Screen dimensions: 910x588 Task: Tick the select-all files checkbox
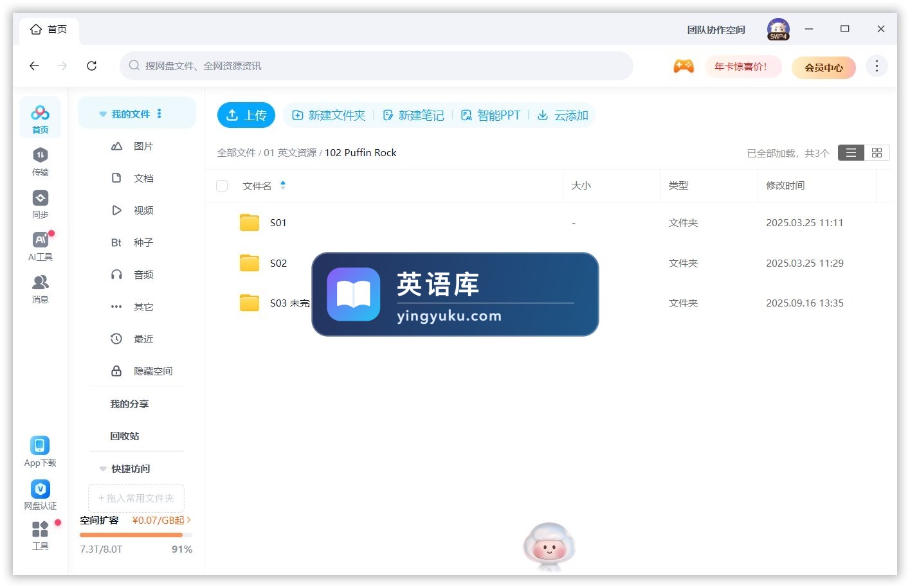point(222,186)
